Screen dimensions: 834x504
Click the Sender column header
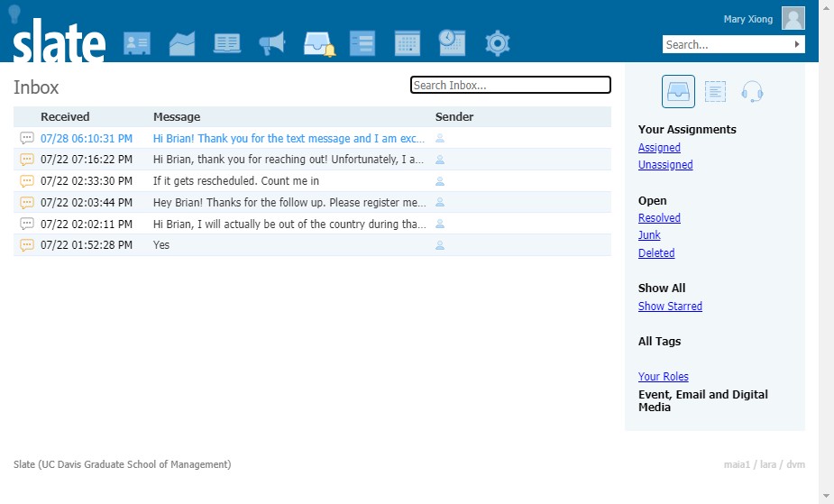point(454,117)
